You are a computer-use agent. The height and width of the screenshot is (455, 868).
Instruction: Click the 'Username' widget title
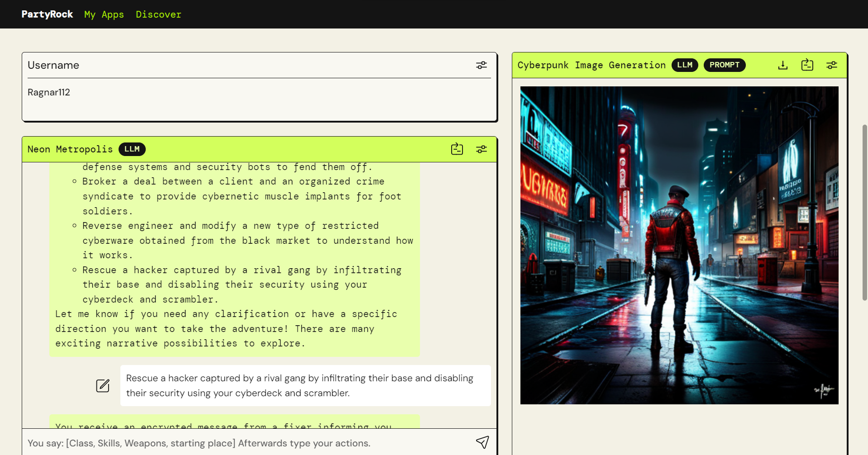[53, 65]
